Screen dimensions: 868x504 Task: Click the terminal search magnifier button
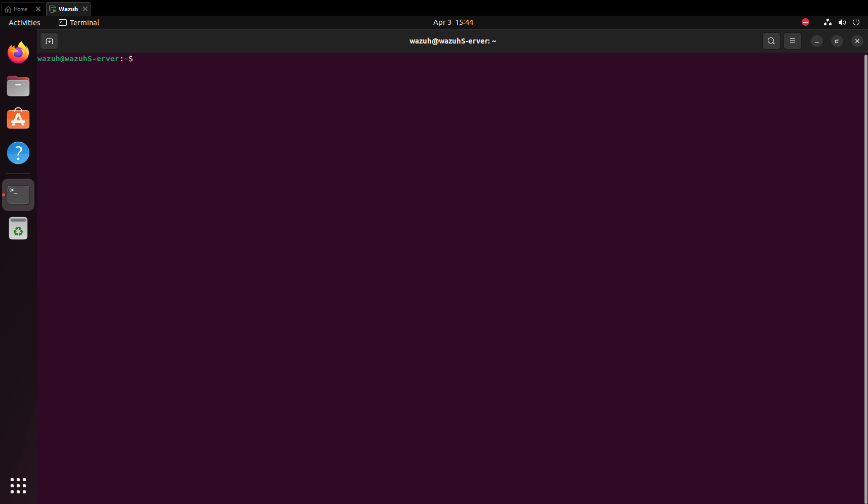(771, 41)
